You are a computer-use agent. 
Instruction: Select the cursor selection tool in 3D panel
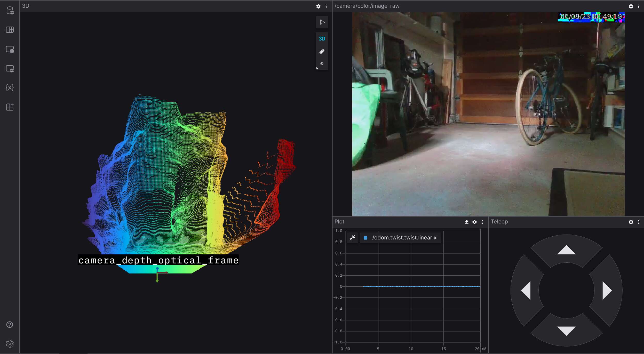[322, 22]
